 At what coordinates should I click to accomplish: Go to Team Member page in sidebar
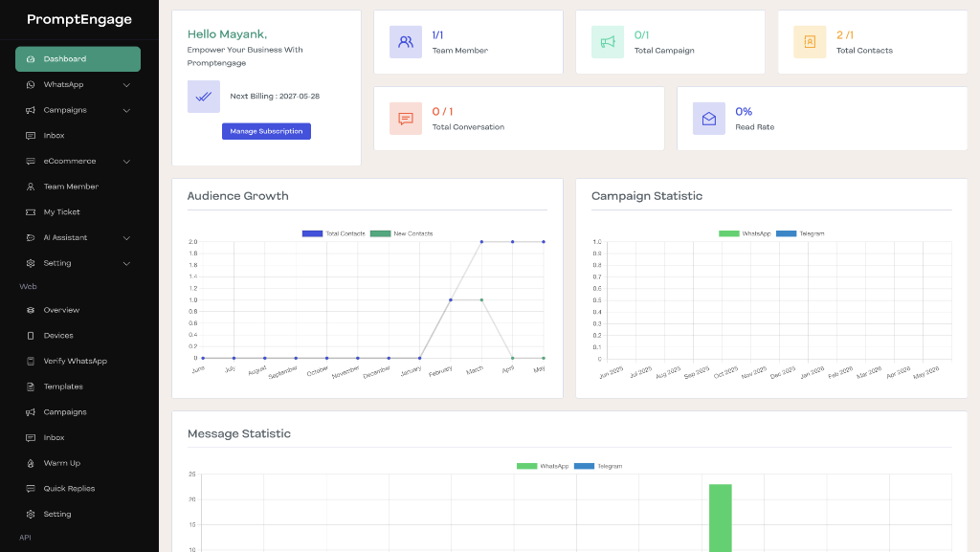78,187
